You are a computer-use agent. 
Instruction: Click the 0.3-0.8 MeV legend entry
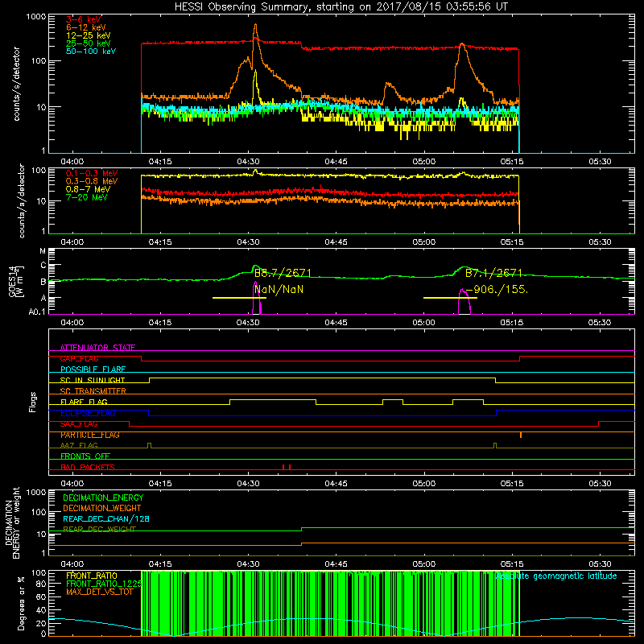tap(92, 181)
